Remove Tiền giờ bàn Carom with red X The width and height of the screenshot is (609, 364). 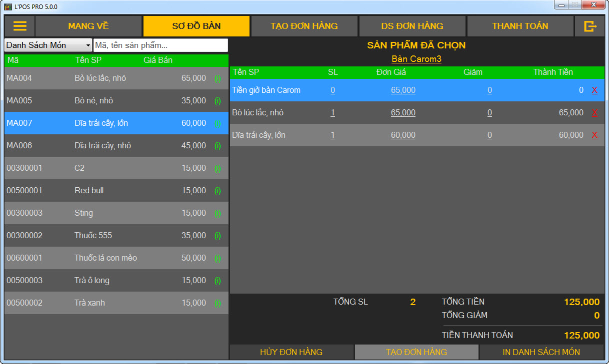(594, 90)
